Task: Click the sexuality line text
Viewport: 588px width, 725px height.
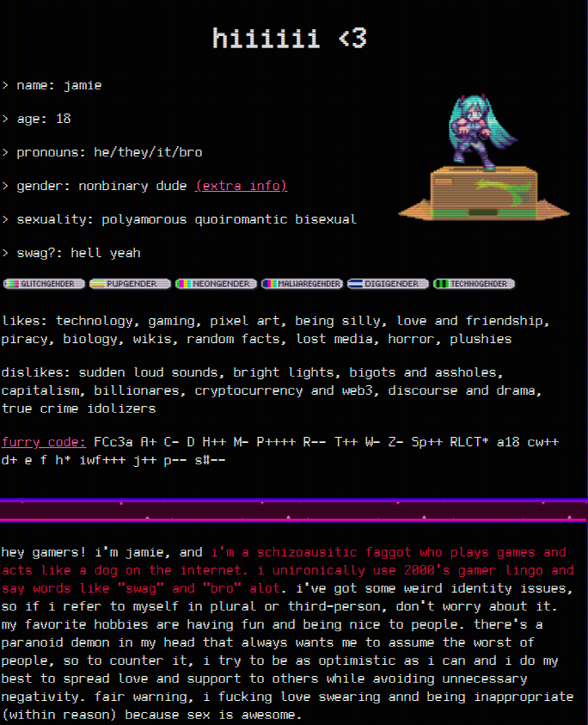Action: 186,219
